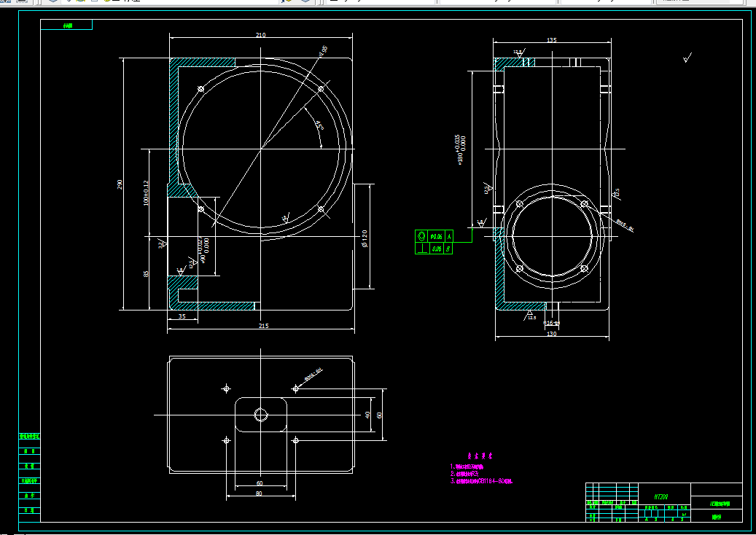756x535 pixels.
Task: Pick the 45° angle dimension
Action: click(x=319, y=125)
